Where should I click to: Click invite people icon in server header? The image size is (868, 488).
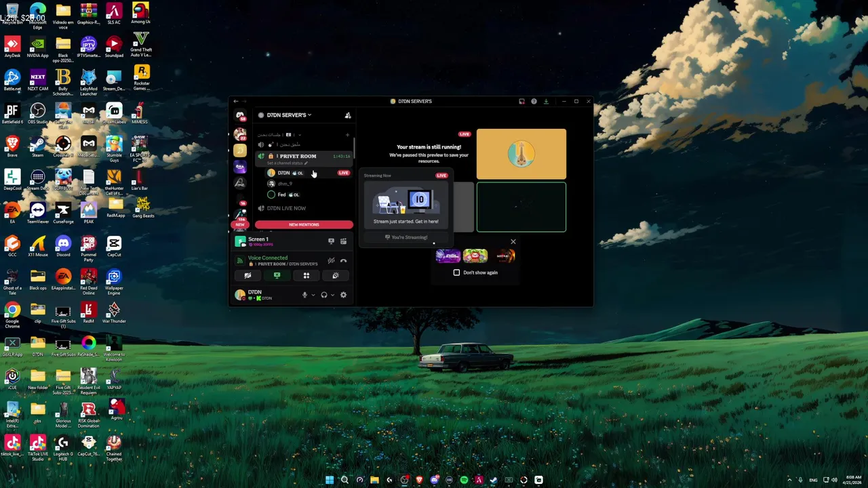click(x=348, y=115)
